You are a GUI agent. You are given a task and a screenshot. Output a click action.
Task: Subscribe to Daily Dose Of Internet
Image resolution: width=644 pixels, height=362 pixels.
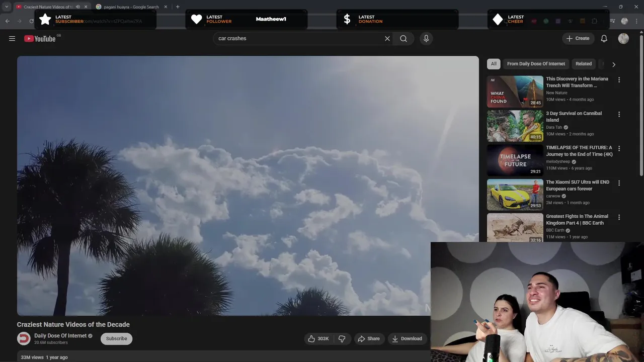point(116,339)
